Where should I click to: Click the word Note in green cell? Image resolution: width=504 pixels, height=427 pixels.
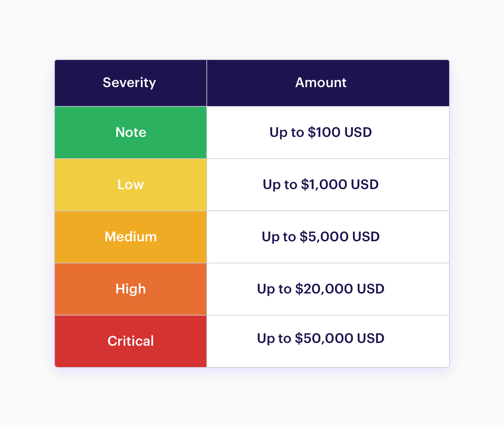[x=131, y=132]
